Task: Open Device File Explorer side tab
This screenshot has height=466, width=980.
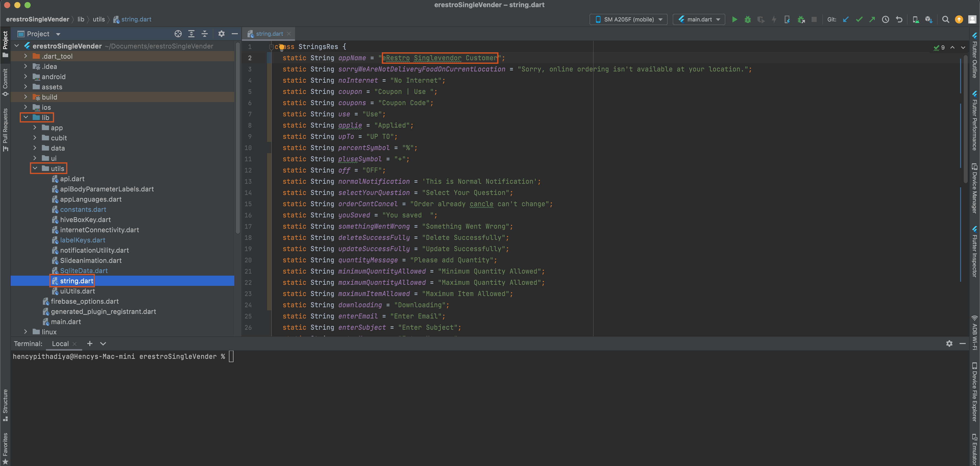Action: point(974,392)
